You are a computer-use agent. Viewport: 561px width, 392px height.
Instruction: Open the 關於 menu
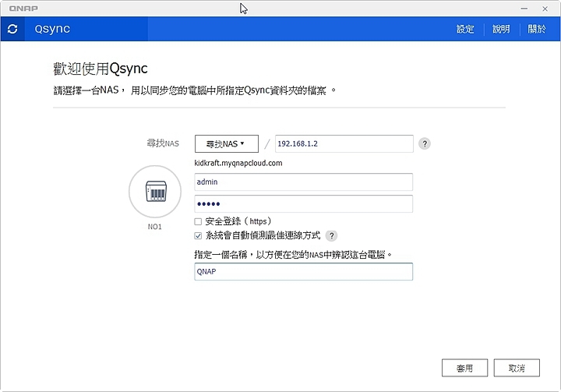[x=537, y=29]
